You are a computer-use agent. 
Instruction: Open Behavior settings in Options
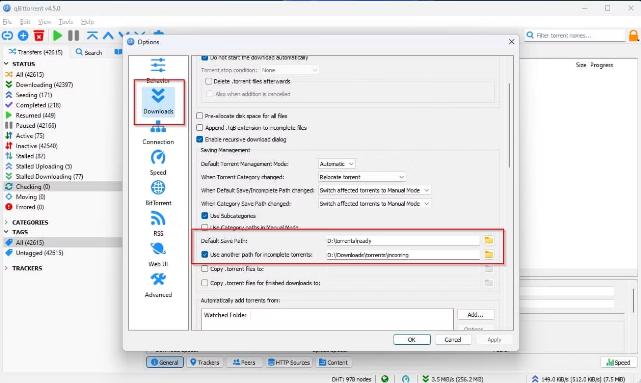(158, 69)
